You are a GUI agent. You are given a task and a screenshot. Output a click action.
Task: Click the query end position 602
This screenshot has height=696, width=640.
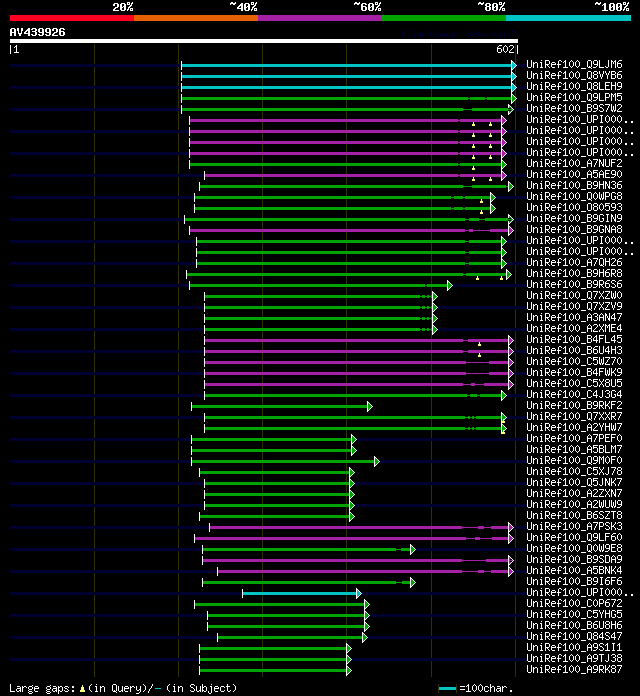point(505,49)
